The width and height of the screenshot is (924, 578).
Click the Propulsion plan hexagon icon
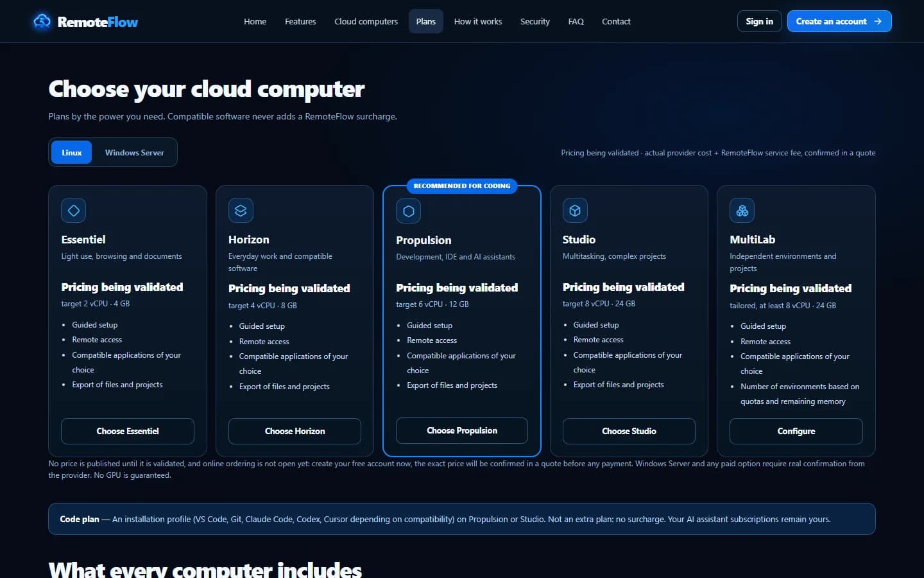pyautogui.click(x=409, y=211)
